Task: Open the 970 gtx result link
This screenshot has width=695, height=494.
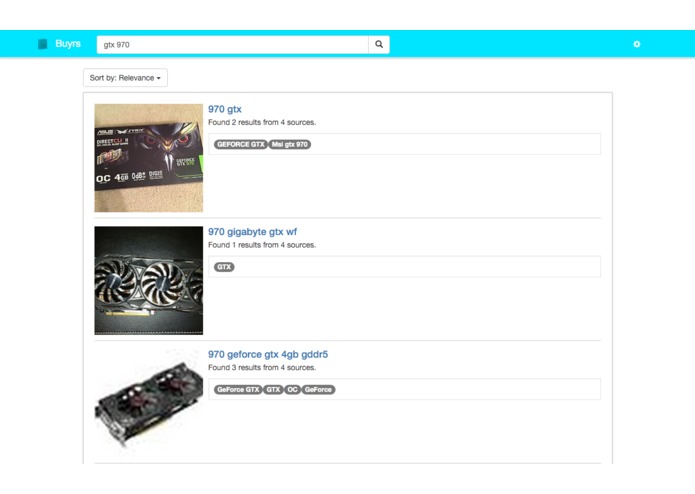Action: [225, 109]
